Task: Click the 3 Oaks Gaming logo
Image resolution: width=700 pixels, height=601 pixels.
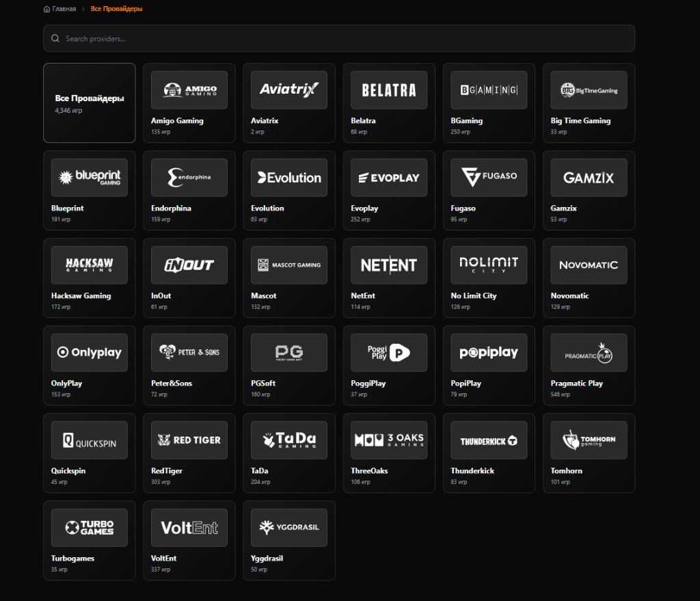Action: (389, 440)
